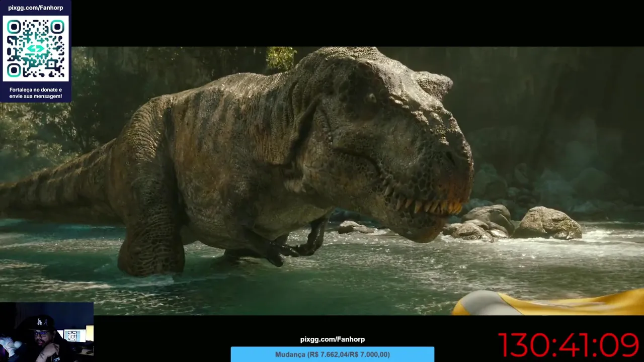
Task: Click the Mudança donation goal progress bar
Action: tap(333, 354)
